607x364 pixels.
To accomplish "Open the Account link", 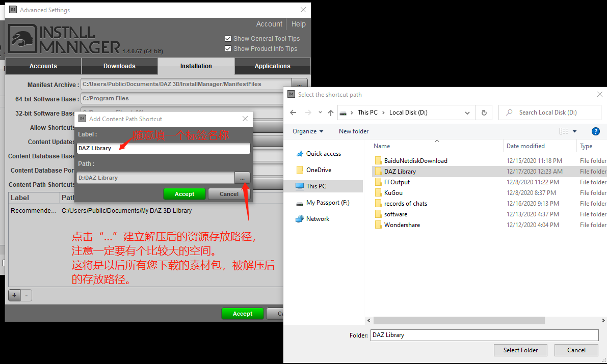I will [x=269, y=24].
